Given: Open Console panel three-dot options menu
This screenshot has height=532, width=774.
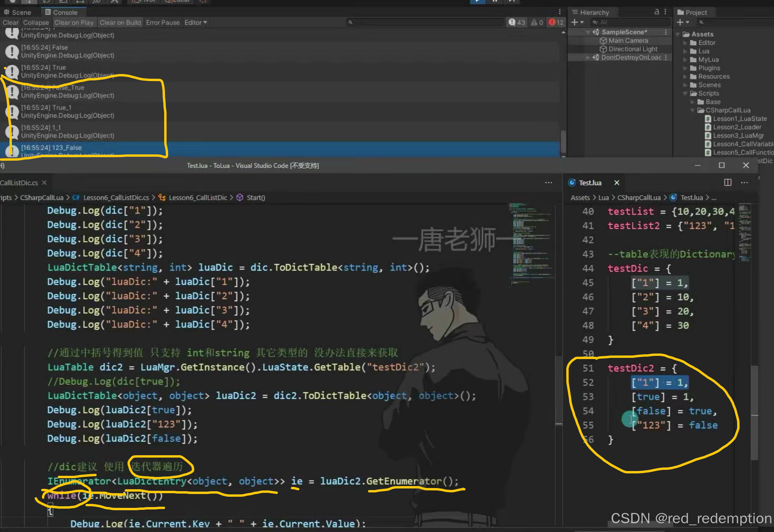Looking at the screenshot, I should [560, 12].
